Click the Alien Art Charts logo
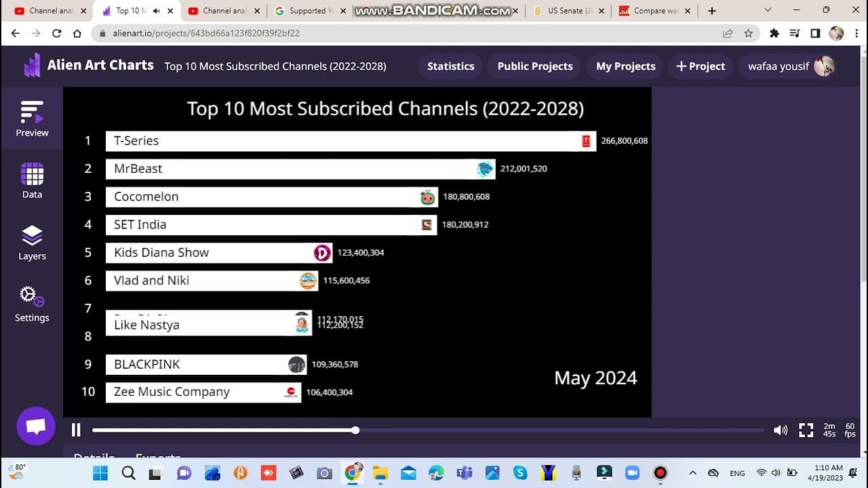868x488 pixels. tap(89, 66)
